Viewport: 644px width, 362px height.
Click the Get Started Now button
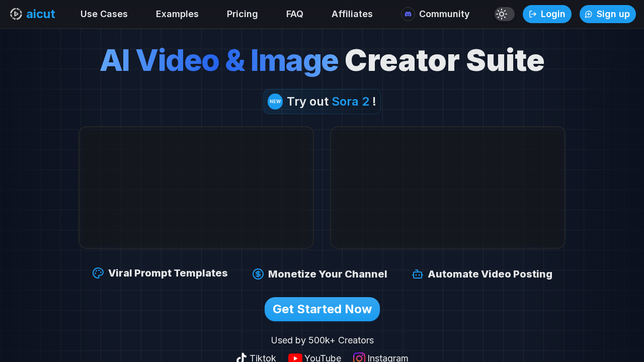(322, 309)
